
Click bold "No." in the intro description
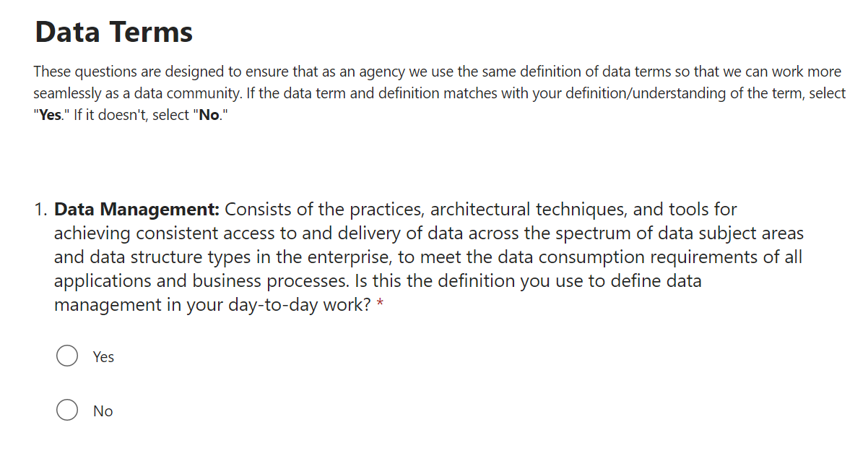[x=209, y=116]
